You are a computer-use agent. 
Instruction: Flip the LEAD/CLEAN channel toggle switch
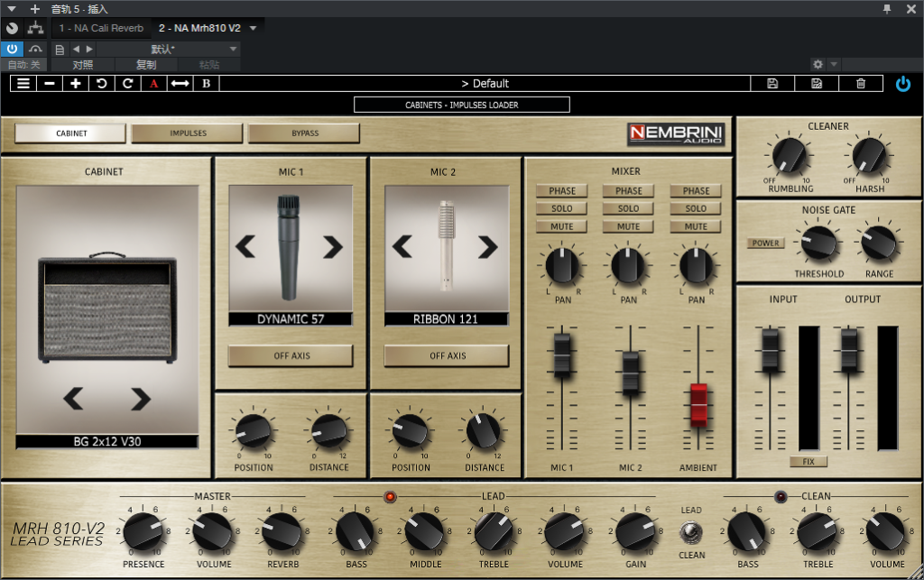coord(691,532)
